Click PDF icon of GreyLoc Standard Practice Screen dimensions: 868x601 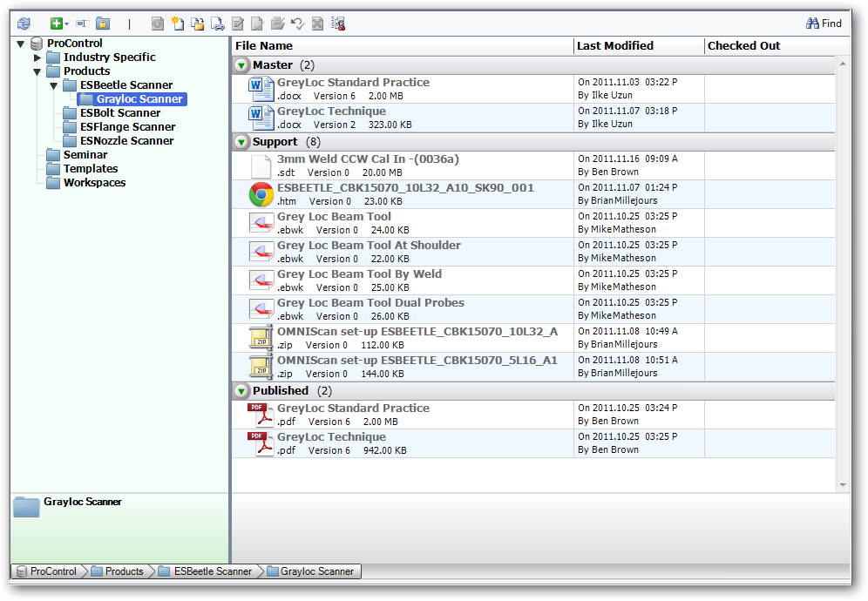[261, 415]
